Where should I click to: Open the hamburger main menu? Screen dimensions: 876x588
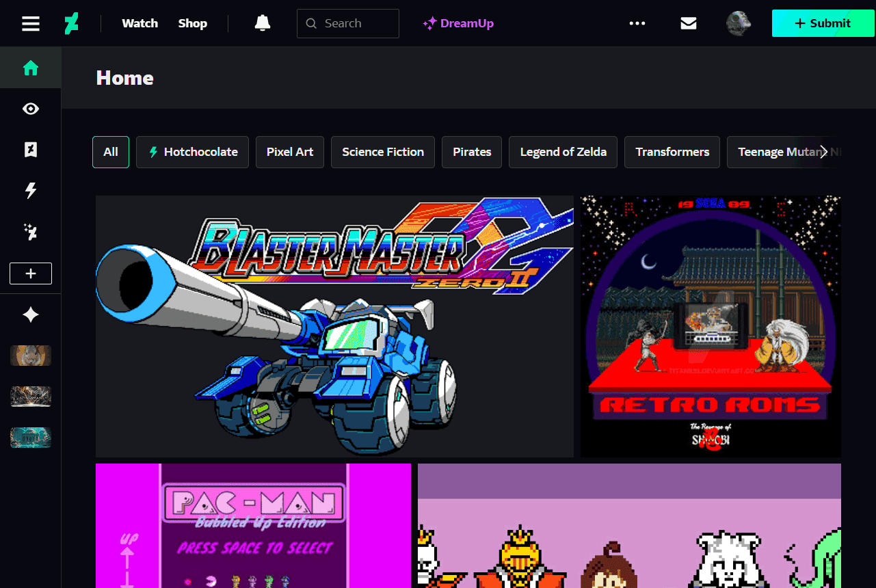tap(31, 23)
